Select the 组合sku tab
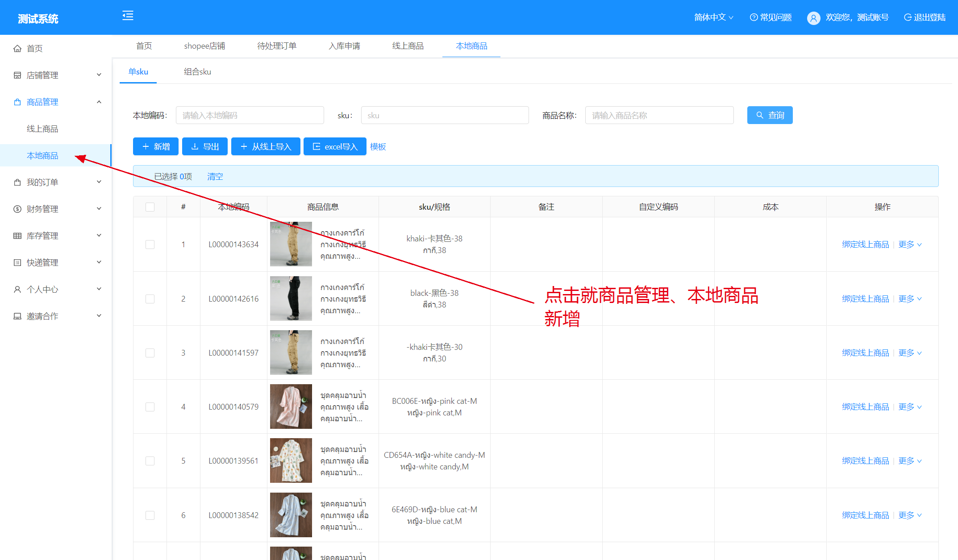This screenshot has height=560, width=958. pyautogui.click(x=197, y=72)
